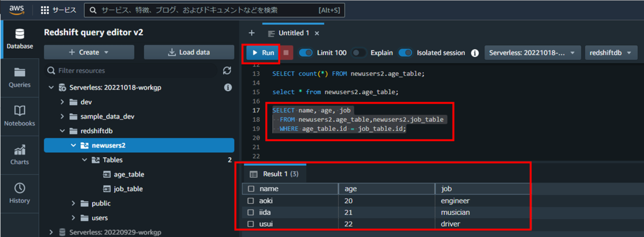Check the select-all results checkbox
Screen dimensions: 644x237
point(251,189)
